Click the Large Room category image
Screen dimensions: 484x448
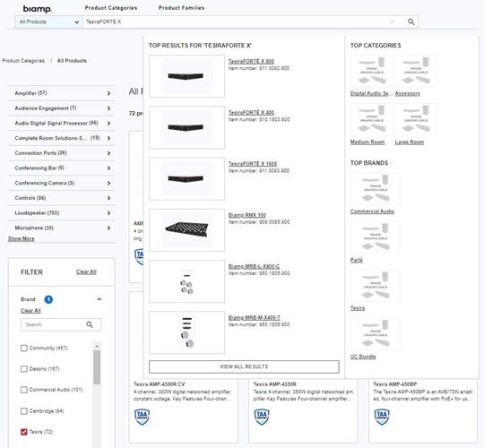(x=416, y=119)
